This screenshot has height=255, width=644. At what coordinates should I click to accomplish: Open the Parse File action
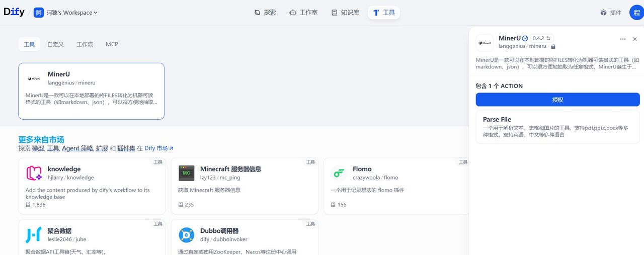pyautogui.click(x=557, y=127)
